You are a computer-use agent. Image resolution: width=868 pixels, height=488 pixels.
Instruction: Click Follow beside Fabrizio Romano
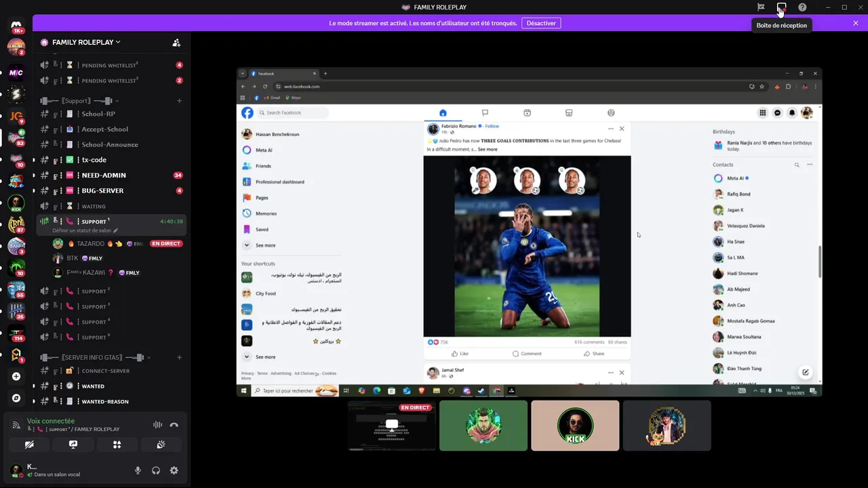point(492,126)
